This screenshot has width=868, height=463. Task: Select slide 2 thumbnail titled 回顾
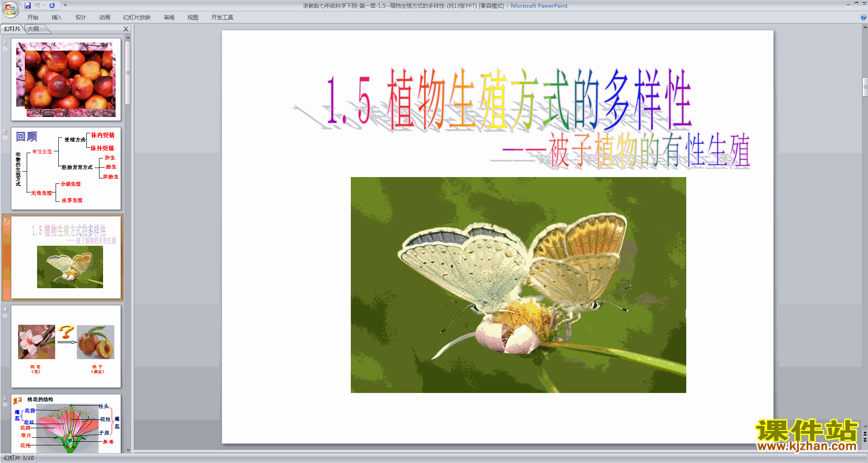tap(66, 168)
